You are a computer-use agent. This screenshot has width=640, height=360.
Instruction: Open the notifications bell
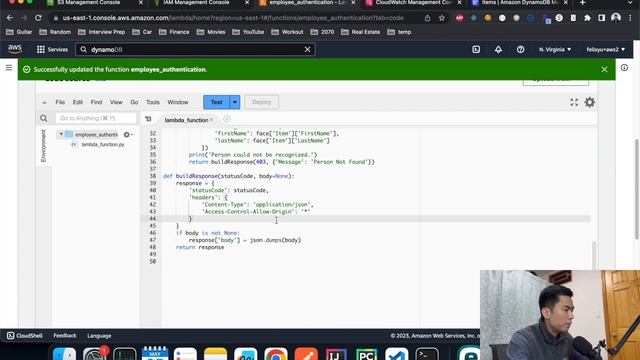(498, 49)
